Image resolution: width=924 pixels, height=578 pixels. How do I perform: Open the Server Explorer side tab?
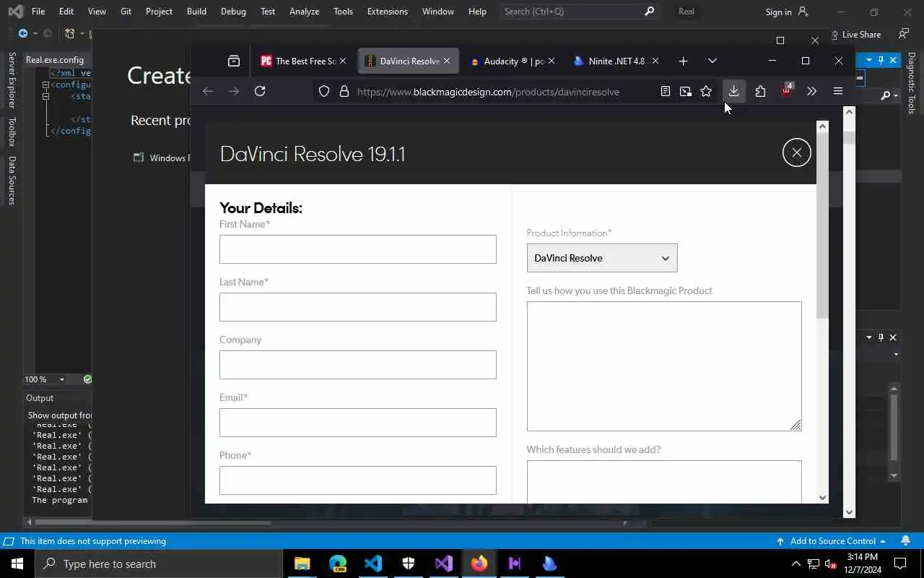[x=12, y=79]
